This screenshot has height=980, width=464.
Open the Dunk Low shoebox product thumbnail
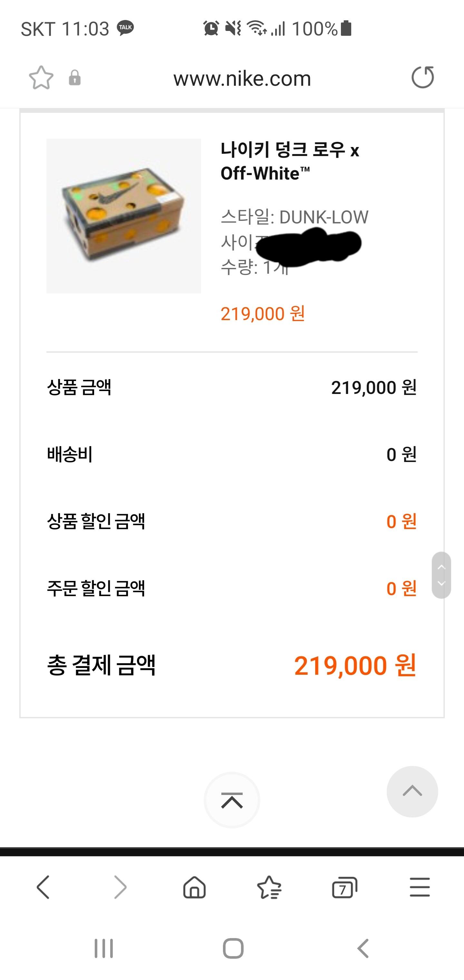click(124, 216)
